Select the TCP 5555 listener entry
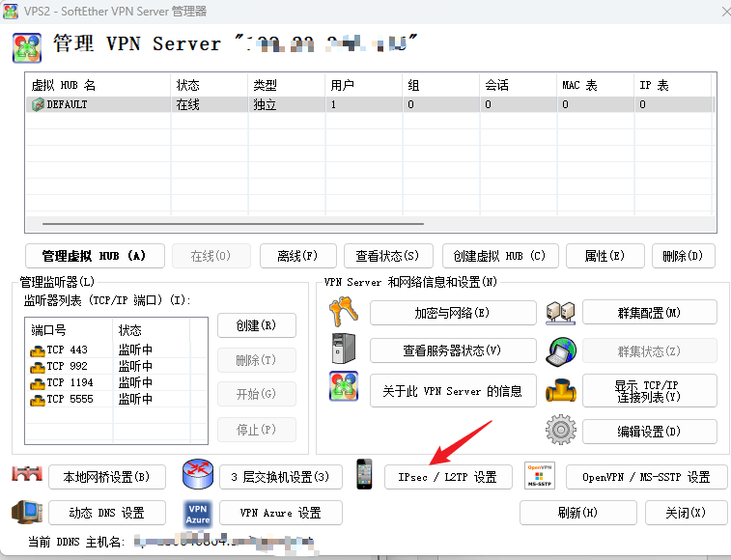Screen dimensions: 731x560 pyautogui.click(x=68, y=399)
